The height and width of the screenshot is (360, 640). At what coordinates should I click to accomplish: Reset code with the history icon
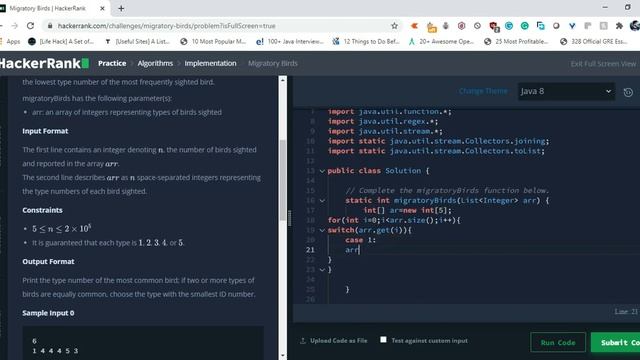pyautogui.click(x=628, y=92)
